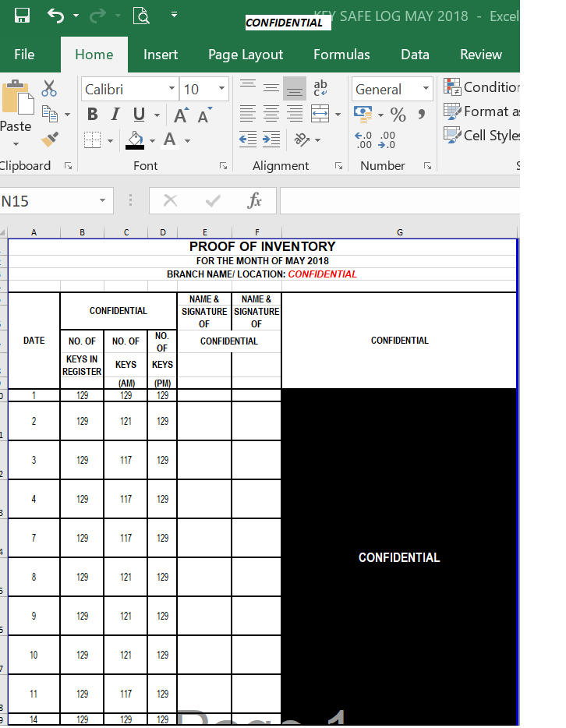
Task: Increase font size with the large A icon
Action: coord(181,115)
